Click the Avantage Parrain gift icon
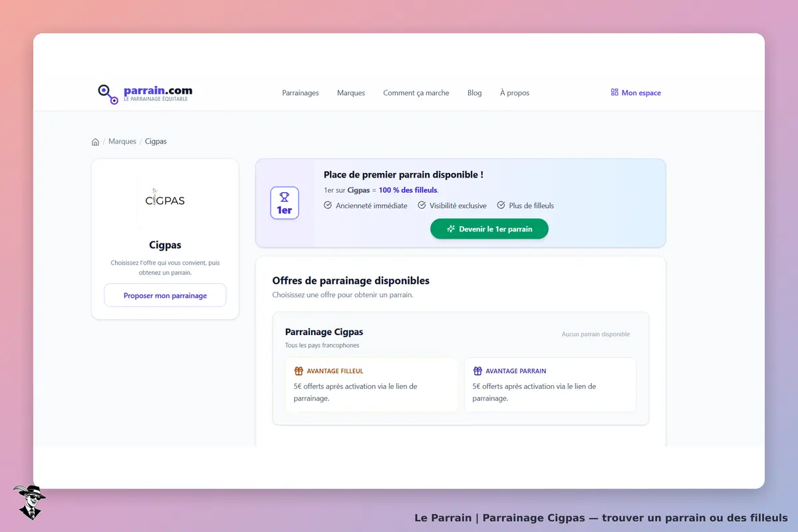Image resolution: width=798 pixels, height=532 pixels. [x=477, y=371]
